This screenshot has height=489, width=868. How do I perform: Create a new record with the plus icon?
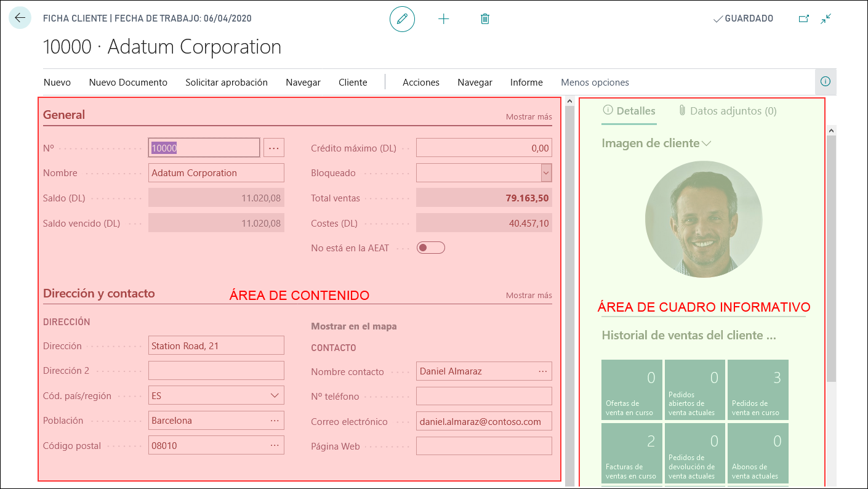pos(443,19)
